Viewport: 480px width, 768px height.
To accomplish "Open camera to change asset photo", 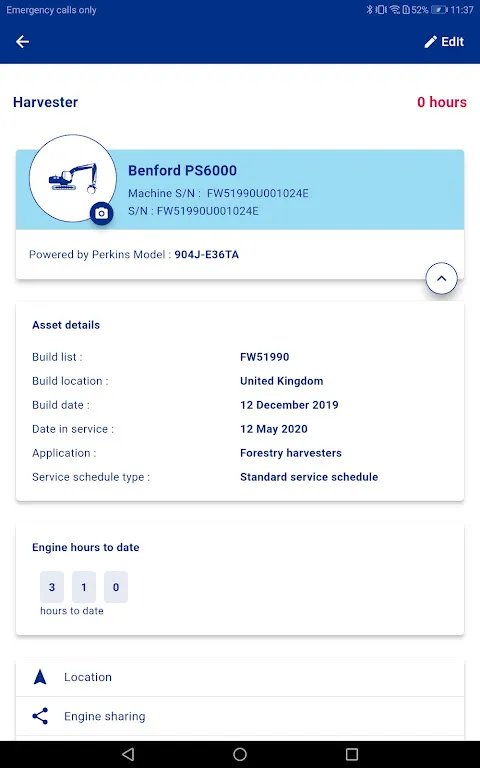I will [101, 214].
